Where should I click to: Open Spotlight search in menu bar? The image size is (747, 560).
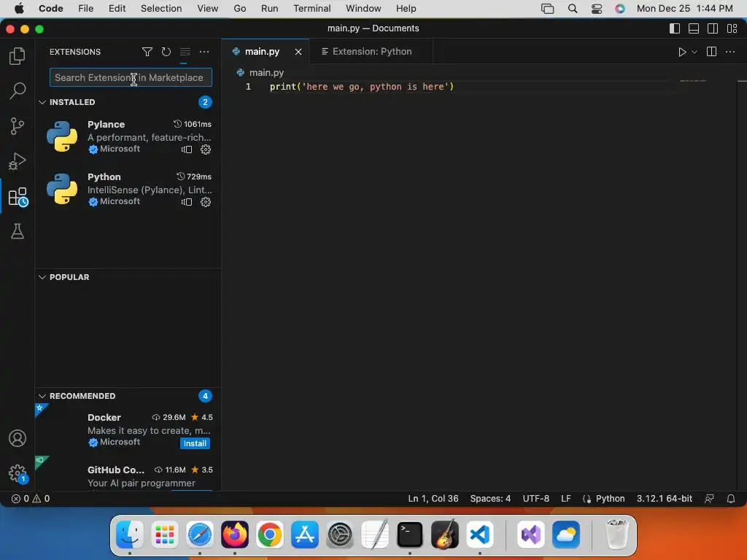pos(572,9)
